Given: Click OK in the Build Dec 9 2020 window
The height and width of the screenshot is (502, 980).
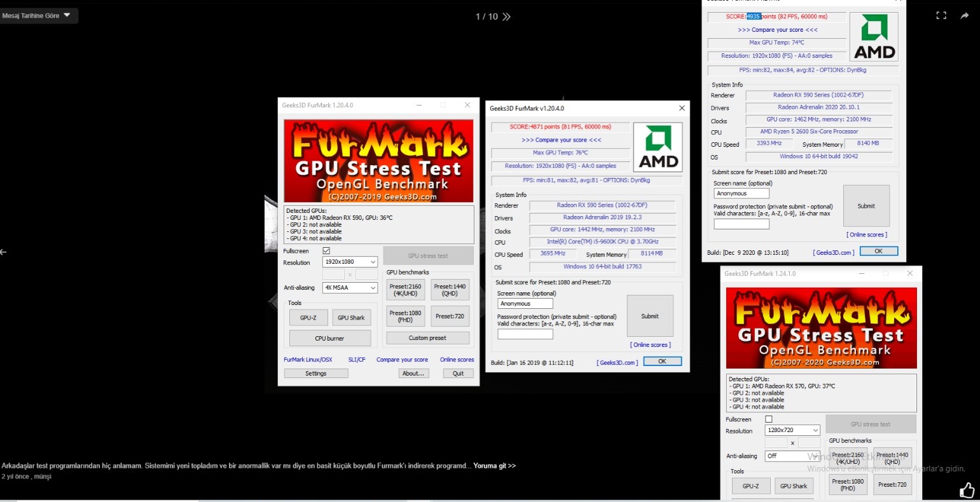Looking at the screenshot, I should tap(878, 252).
